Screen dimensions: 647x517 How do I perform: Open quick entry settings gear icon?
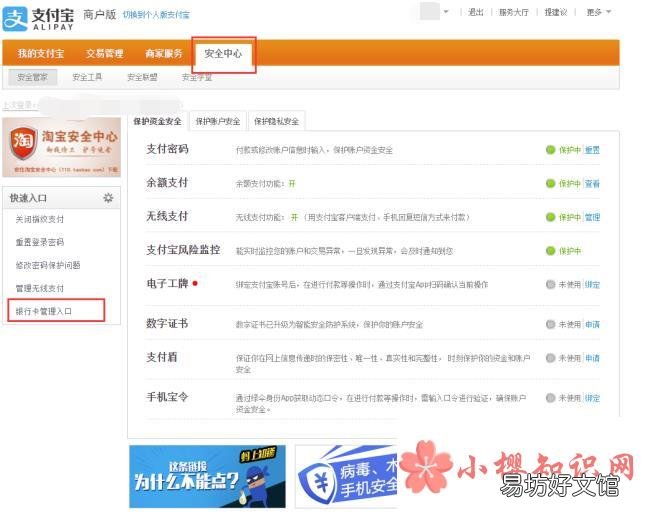pos(108,198)
